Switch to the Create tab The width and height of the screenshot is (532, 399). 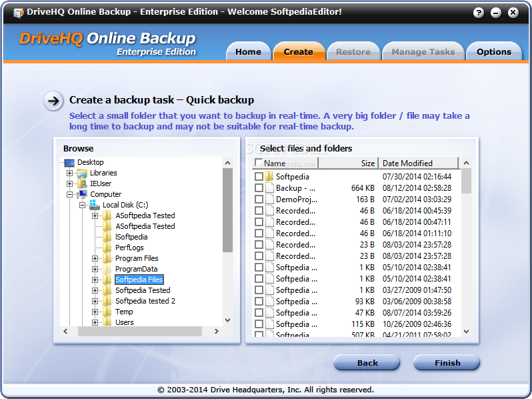tap(299, 51)
